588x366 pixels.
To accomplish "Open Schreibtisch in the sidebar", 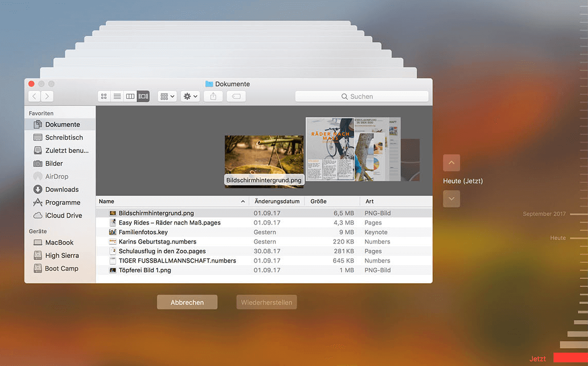I will tap(60, 138).
